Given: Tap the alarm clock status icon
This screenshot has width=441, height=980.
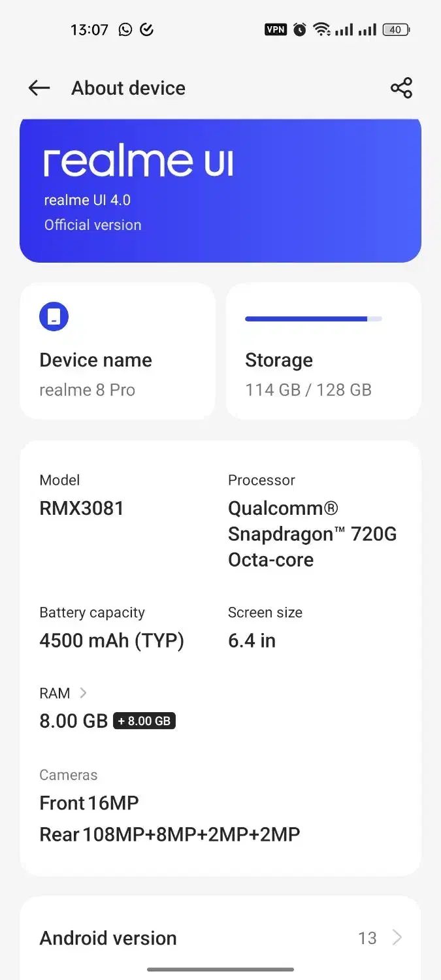Looking at the screenshot, I should coord(300,29).
